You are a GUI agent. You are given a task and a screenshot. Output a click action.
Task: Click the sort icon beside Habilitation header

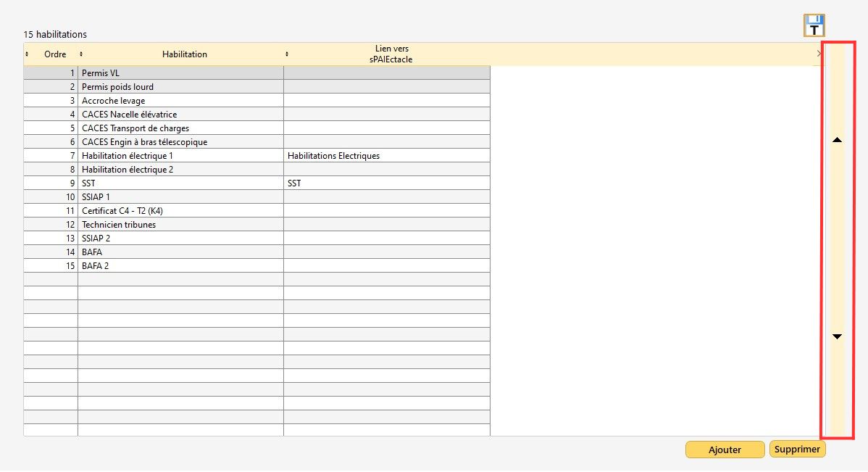(x=81, y=54)
